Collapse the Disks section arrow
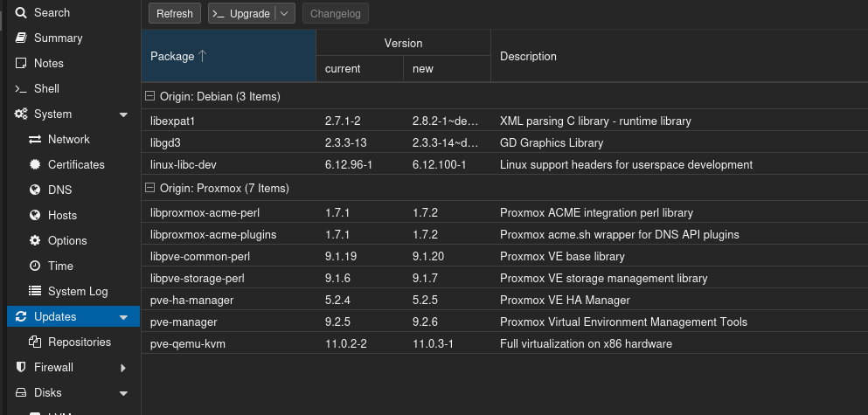Viewport: 868px width, 415px height. (x=123, y=393)
